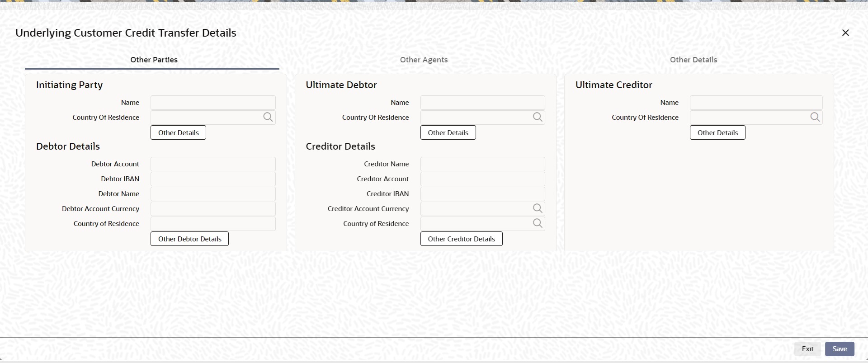Open Creditor Account Currency lookup search icon

(538, 208)
